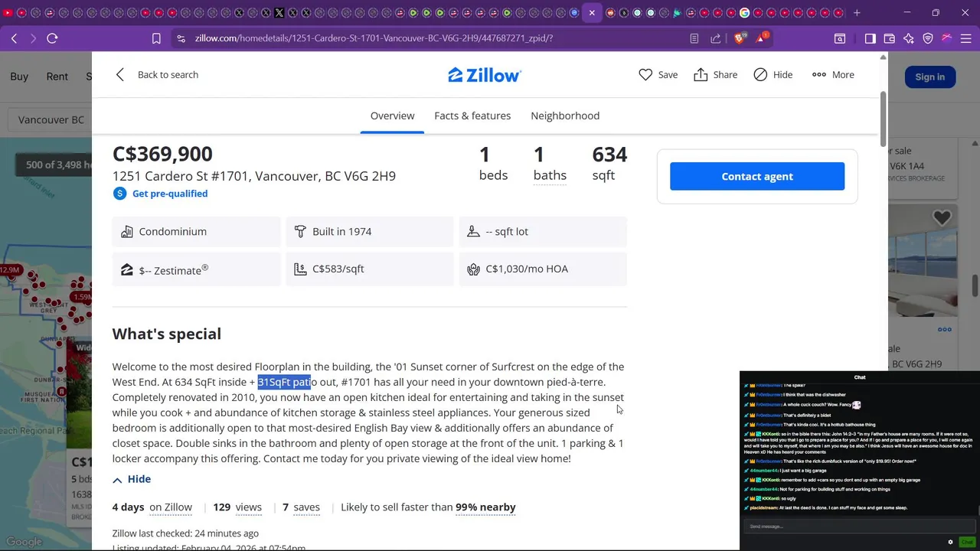Click the dollar icon beside Get pre-qualified
Screen dimensions: 980x551
point(119,194)
